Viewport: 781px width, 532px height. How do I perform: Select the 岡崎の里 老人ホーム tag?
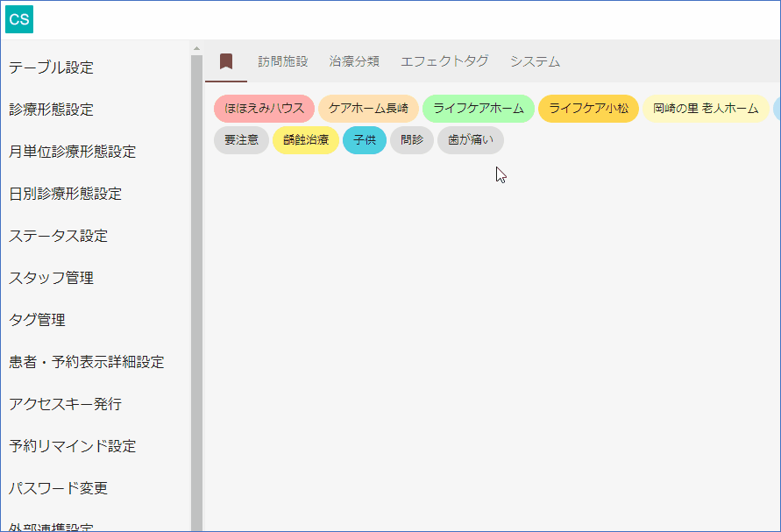click(706, 109)
